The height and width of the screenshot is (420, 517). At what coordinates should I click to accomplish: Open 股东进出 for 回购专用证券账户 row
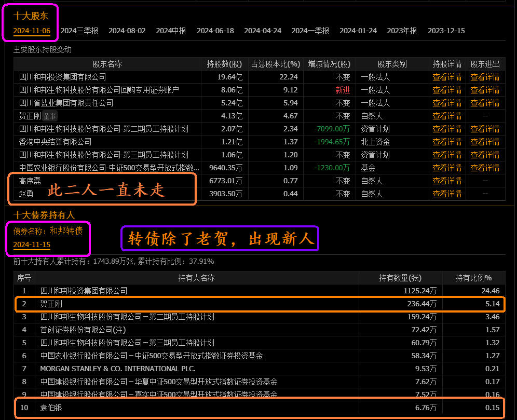click(x=485, y=90)
